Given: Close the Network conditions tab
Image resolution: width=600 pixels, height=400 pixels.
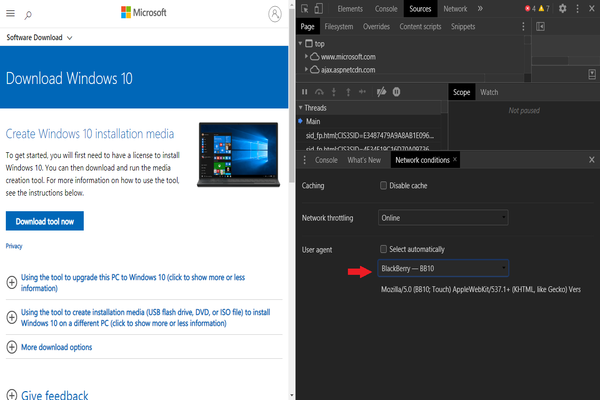Looking at the screenshot, I should pyautogui.click(x=455, y=159).
